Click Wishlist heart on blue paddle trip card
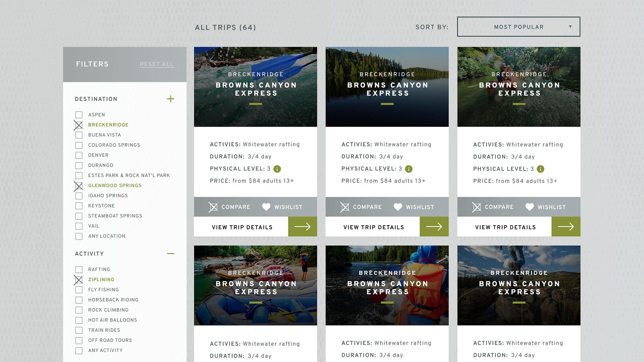The width and height of the screenshot is (644, 362). click(266, 207)
